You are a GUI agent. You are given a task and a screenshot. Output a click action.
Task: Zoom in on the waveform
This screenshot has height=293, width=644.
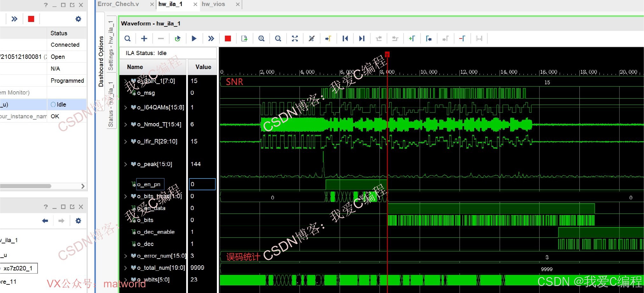261,38
